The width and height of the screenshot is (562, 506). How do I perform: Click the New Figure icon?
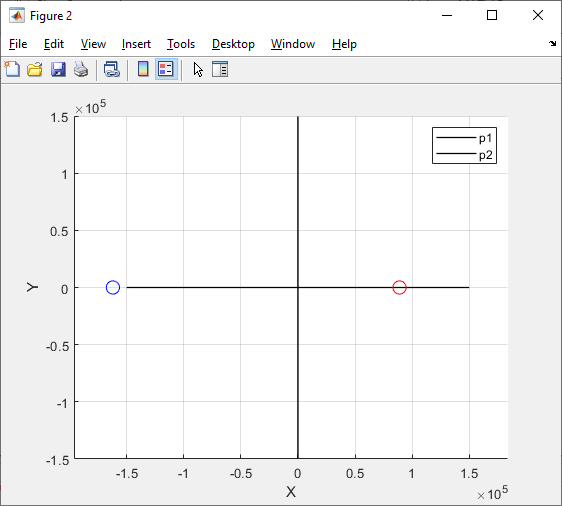click(x=12, y=69)
